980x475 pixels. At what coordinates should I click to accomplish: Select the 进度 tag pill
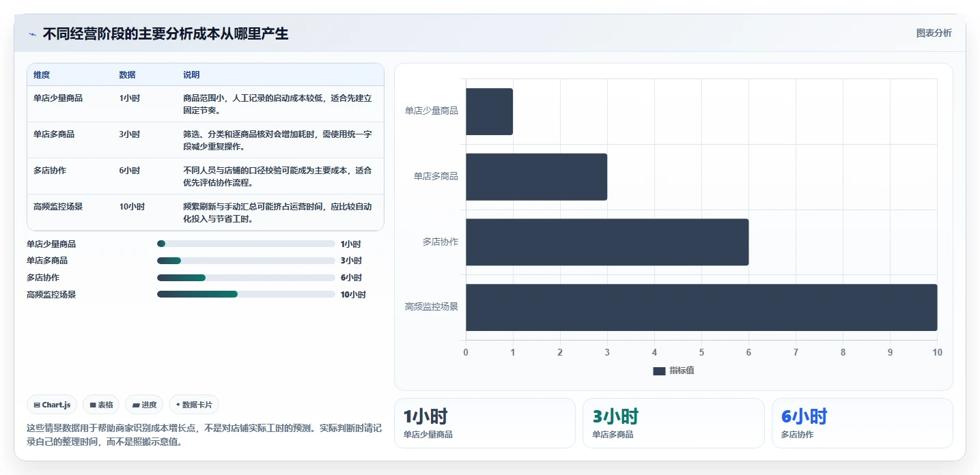coord(144,405)
